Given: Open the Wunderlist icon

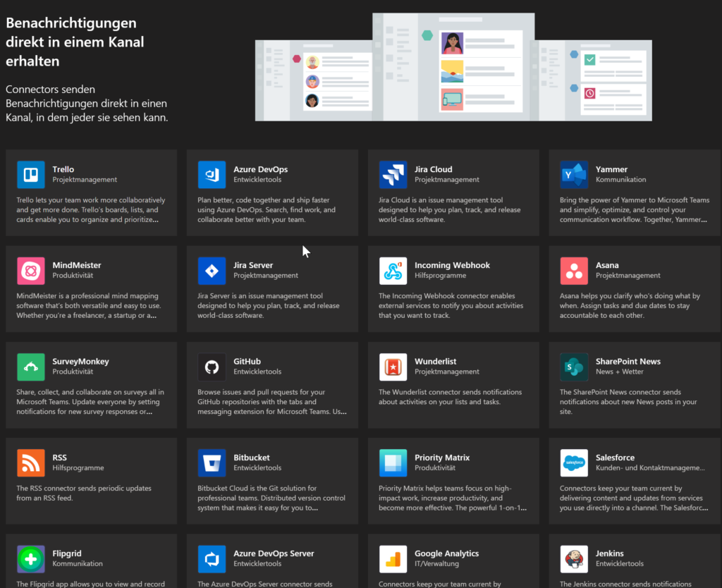Looking at the screenshot, I should coord(393,367).
